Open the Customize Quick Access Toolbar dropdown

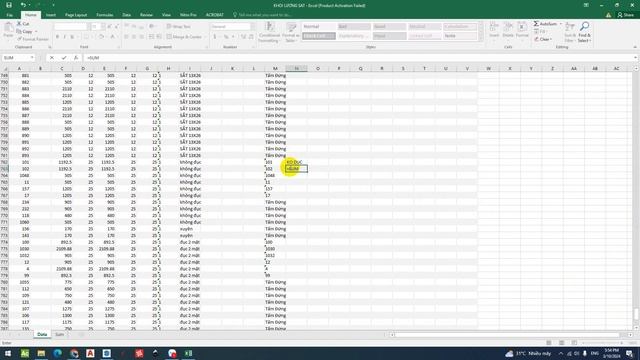coord(53,5)
